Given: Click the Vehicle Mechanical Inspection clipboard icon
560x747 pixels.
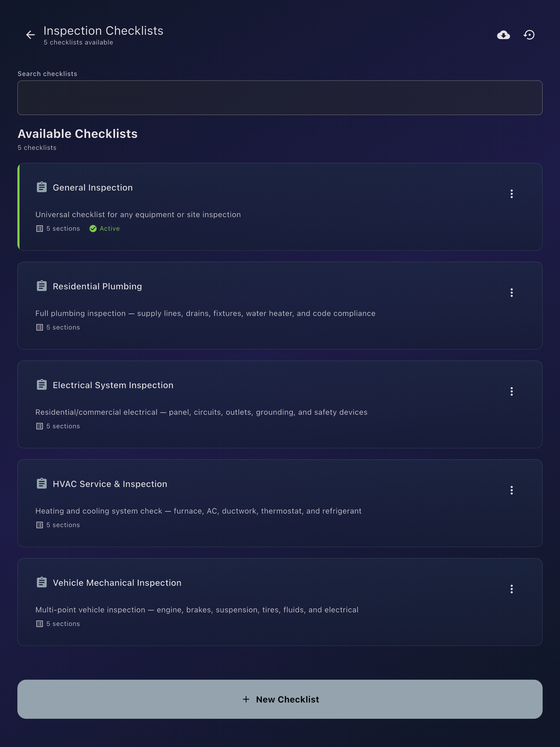Looking at the screenshot, I should click(42, 582).
